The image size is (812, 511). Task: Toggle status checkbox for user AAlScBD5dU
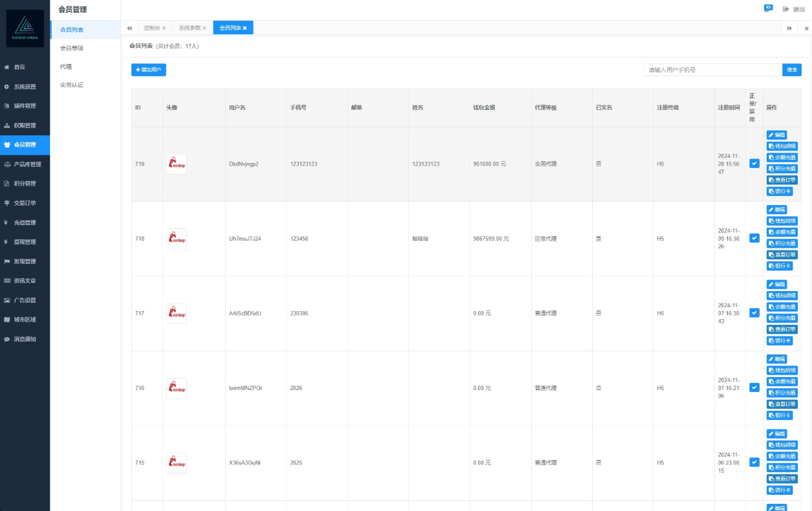(x=754, y=313)
